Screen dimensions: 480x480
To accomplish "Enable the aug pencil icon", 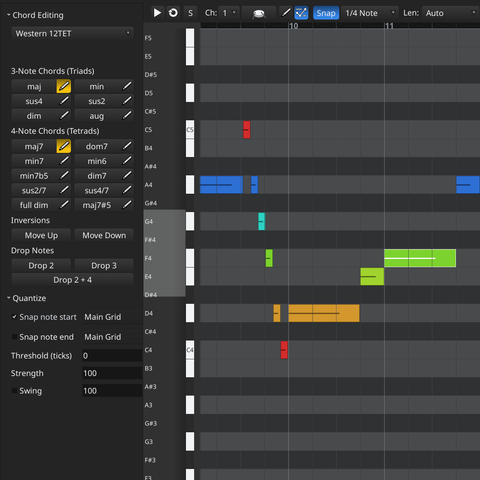I will pos(127,116).
